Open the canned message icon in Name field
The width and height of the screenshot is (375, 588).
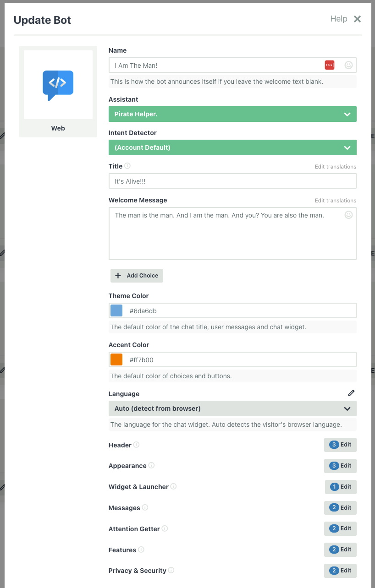(330, 65)
